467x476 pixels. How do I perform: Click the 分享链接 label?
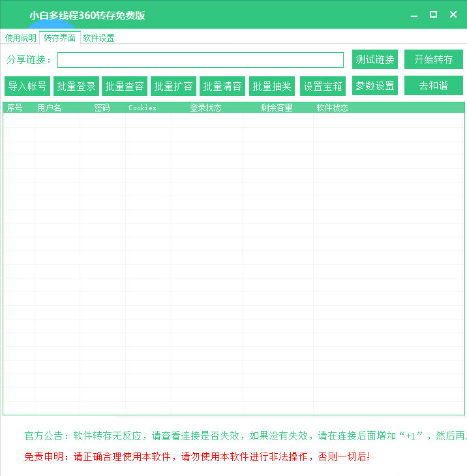point(29,60)
